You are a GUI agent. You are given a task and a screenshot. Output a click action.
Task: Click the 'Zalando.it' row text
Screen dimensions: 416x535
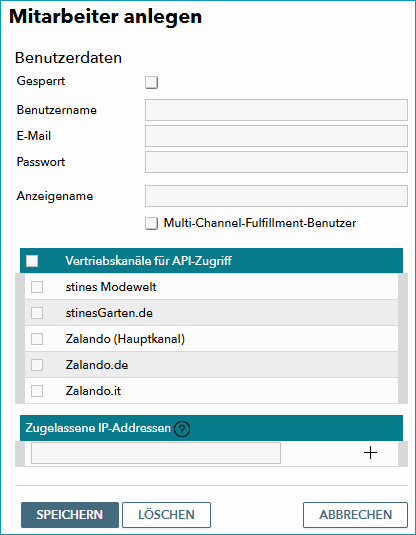point(93,391)
